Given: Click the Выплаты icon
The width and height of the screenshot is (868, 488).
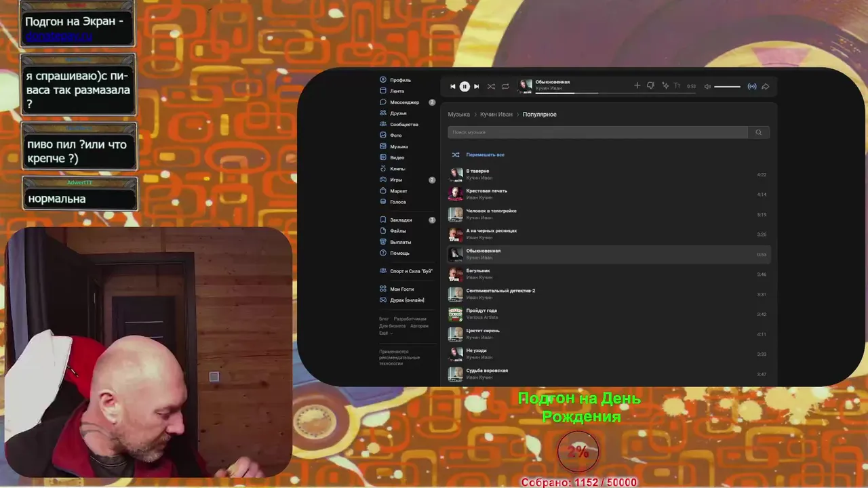Looking at the screenshot, I should click(x=383, y=242).
